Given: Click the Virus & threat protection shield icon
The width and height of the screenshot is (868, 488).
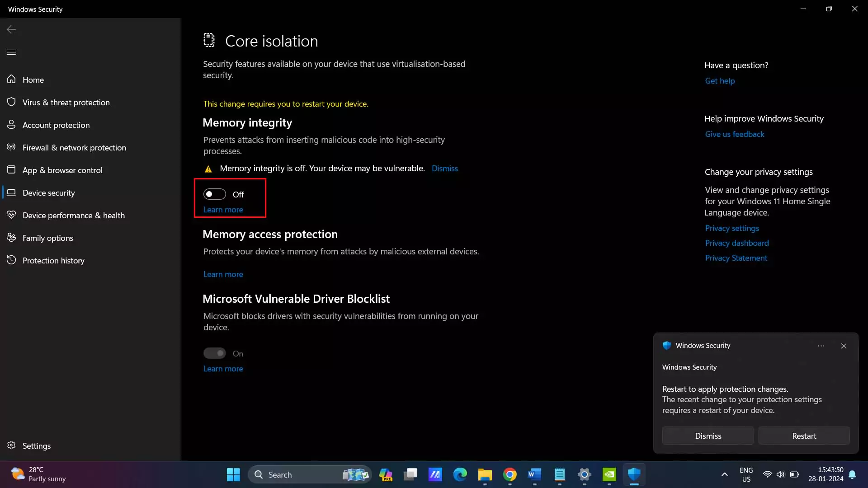Looking at the screenshot, I should [11, 102].
